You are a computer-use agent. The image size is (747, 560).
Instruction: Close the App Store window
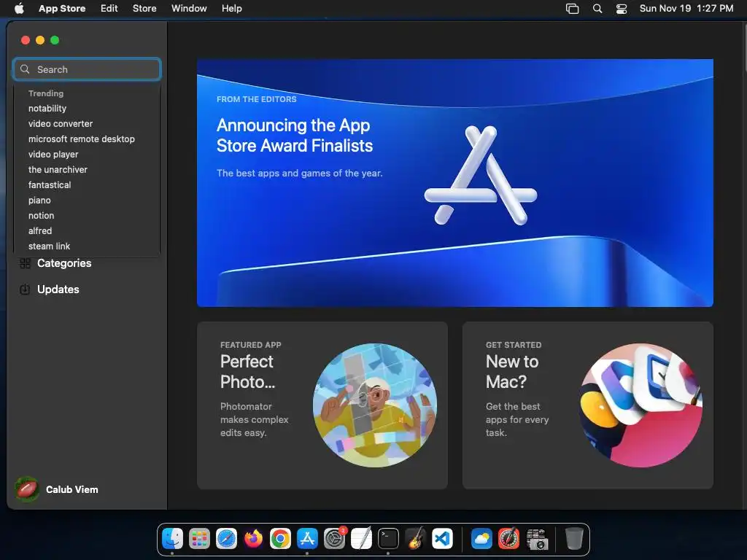click(x=26, y=41)
